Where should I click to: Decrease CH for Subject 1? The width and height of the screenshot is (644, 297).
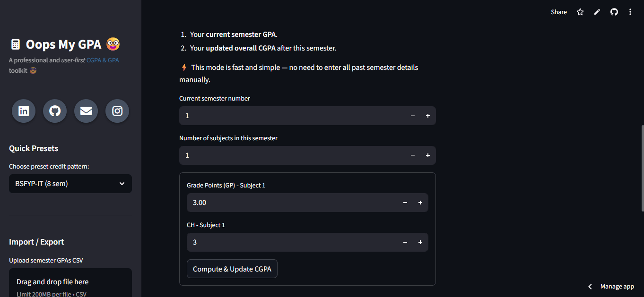coord(405,242)
